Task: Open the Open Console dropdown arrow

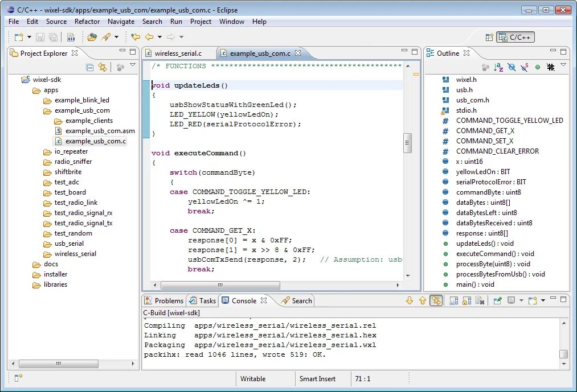Action: [x=543, y=301]
